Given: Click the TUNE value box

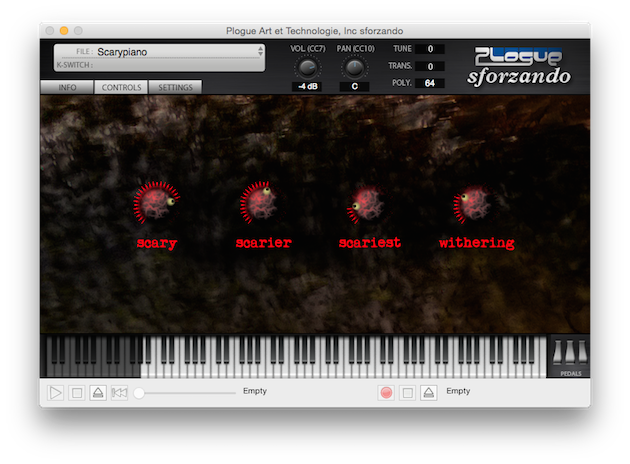Looking at the screenshot, I should pyautogui.click(x=430, y=49).
